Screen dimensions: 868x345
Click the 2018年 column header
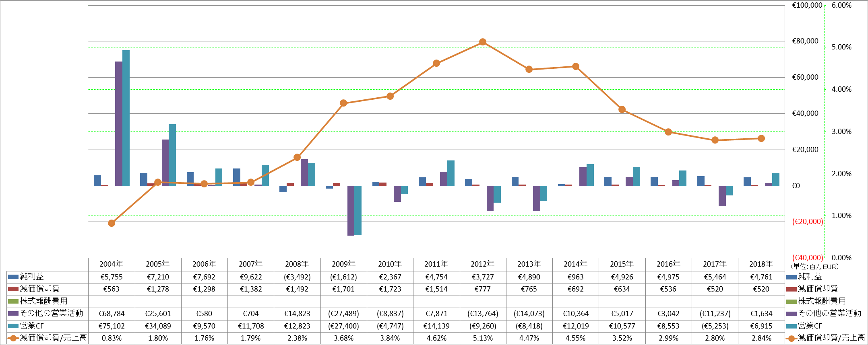(761, 264)
